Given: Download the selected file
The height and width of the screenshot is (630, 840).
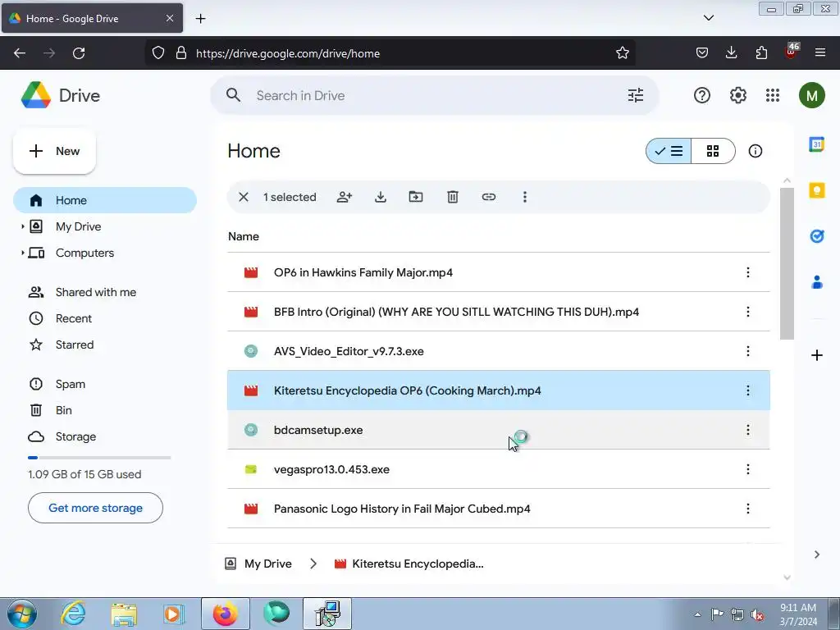Looking at the screenshot, I should tap(381, 197).
